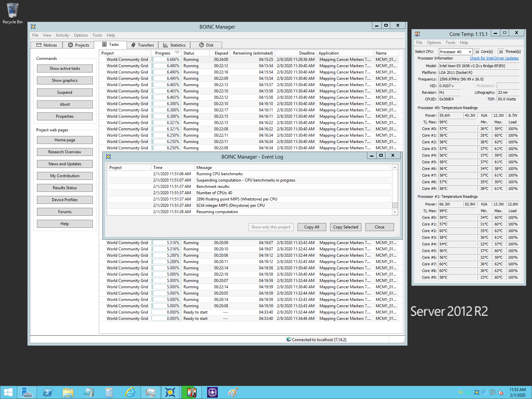Open the Notices tab
The image size is (532, 399).
point(47,45)
